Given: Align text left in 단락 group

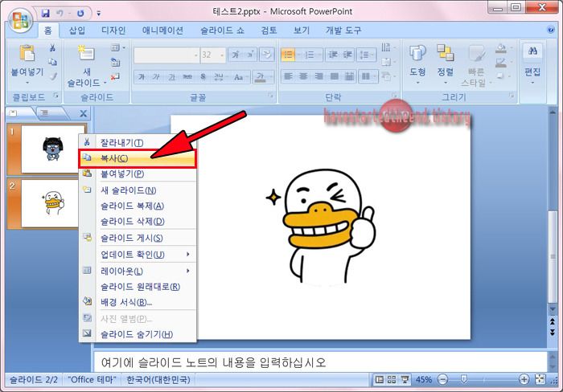Looking at the screenshot, I should pos(288,76).
